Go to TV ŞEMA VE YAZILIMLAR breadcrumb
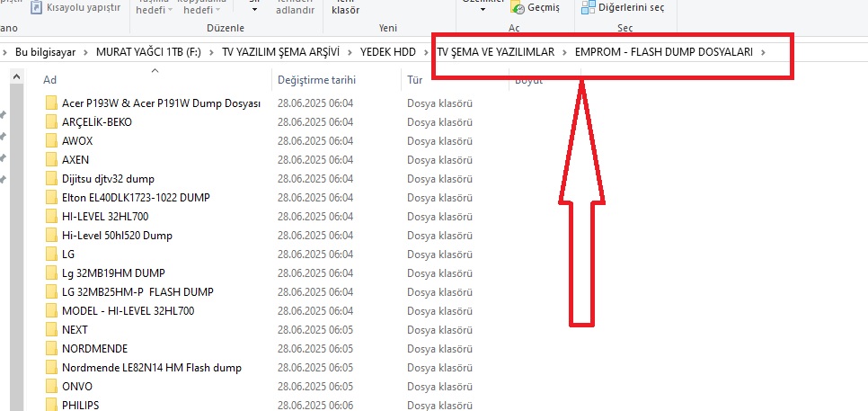This screenshot has width=868, height=411. pyautogui.click(x=495, y=53)
